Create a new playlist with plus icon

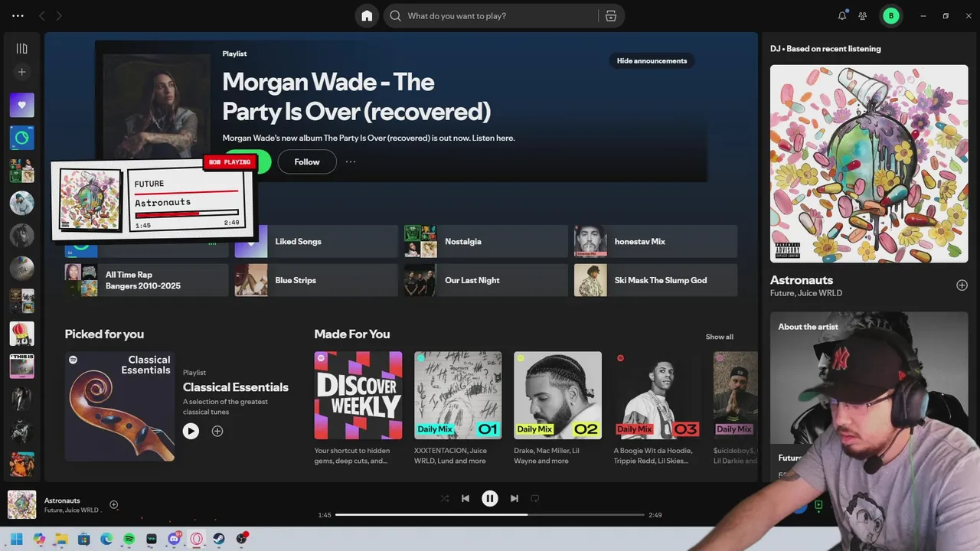(x=21, y=72)
